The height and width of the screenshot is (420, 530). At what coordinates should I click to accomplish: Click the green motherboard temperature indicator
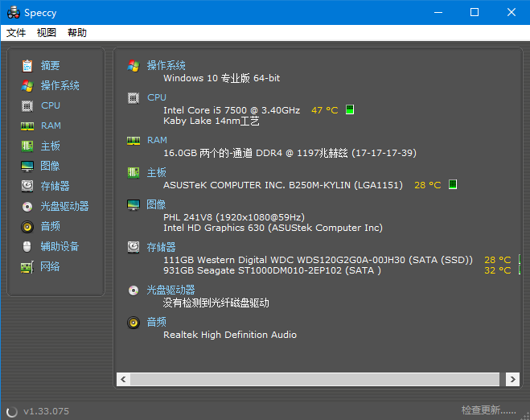(453, 184)
